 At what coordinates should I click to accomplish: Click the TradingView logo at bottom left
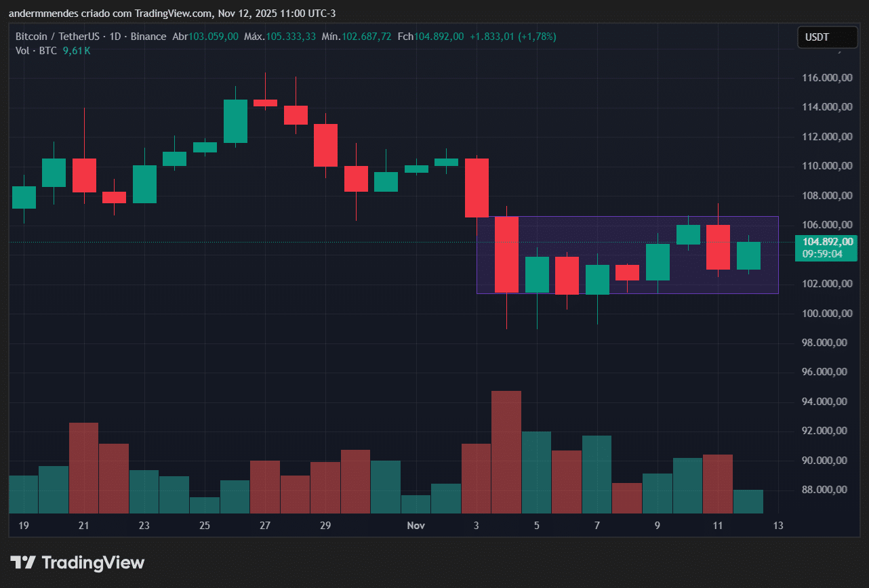(76, 562)
